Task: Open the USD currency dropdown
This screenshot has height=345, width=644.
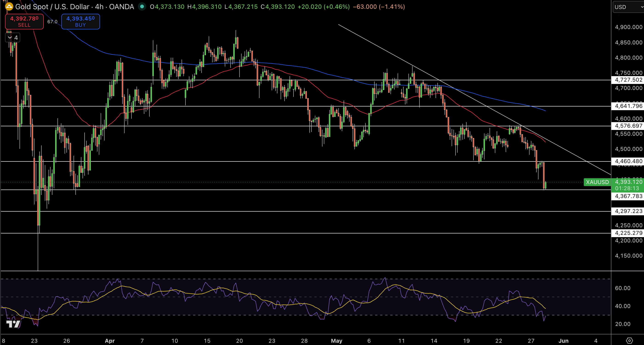Action: [629, 7]
